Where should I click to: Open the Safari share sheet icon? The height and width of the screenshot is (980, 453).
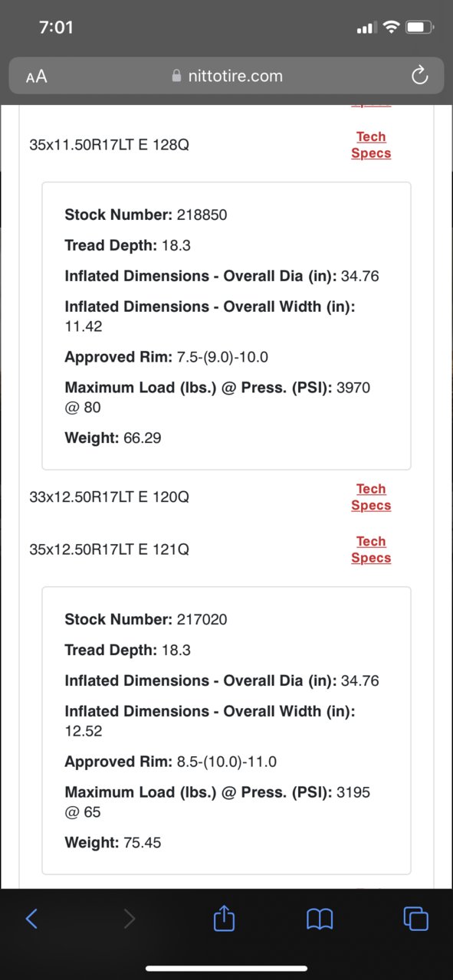click(223, 917)
